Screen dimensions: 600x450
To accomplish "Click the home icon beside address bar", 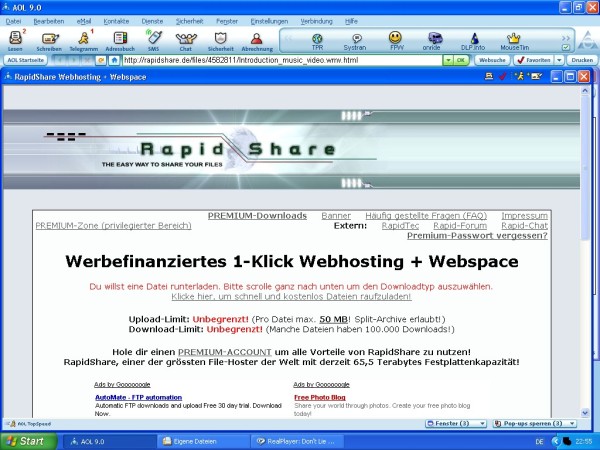I will pyautogui.click(x=114, y=60).
